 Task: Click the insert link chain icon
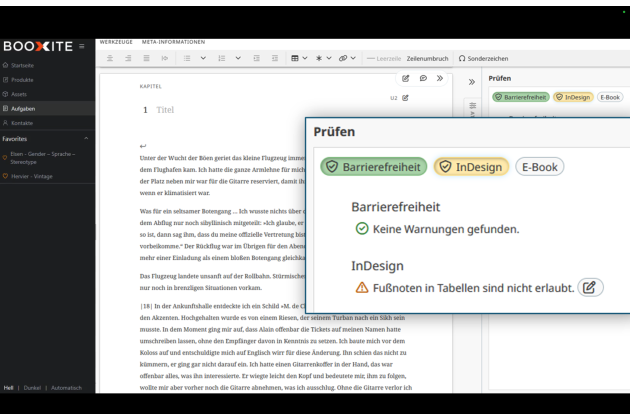coord(343,58)
